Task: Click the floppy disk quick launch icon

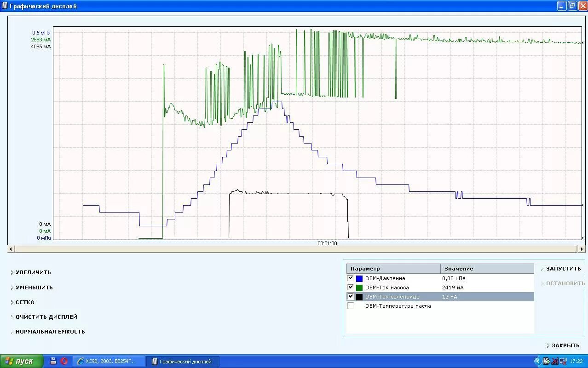Action: click(53, 361)
